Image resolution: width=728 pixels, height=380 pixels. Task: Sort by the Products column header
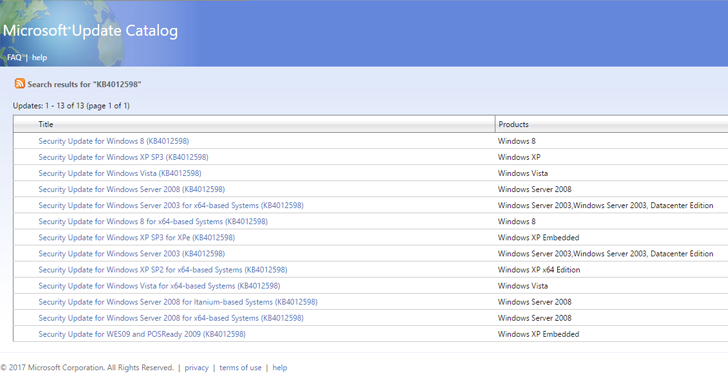513,124
